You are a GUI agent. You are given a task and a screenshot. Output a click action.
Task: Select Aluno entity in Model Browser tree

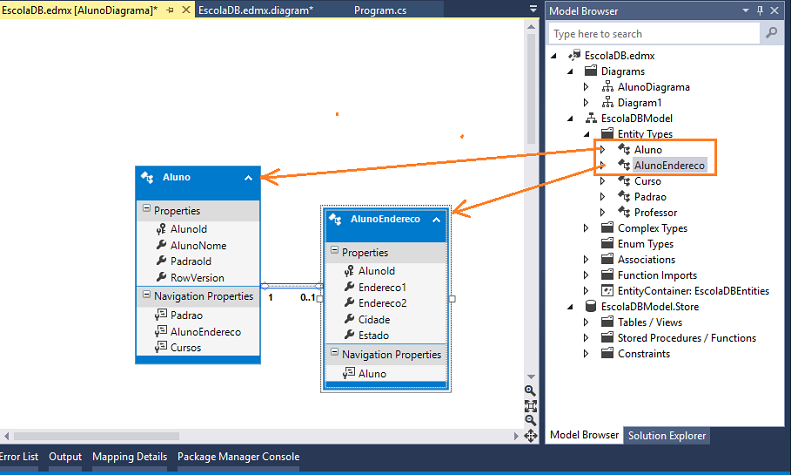[648, 150]
